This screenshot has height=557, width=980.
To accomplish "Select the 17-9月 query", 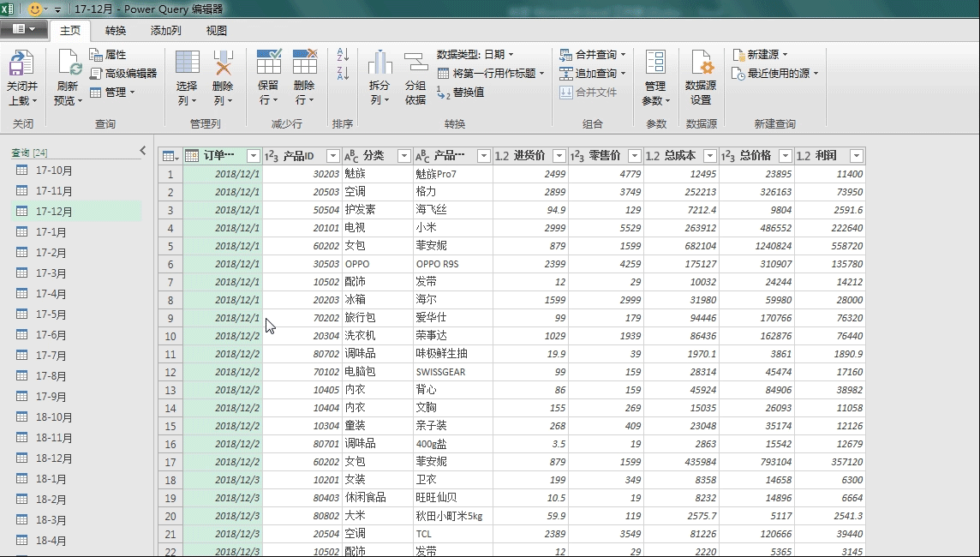I will 77,397.
